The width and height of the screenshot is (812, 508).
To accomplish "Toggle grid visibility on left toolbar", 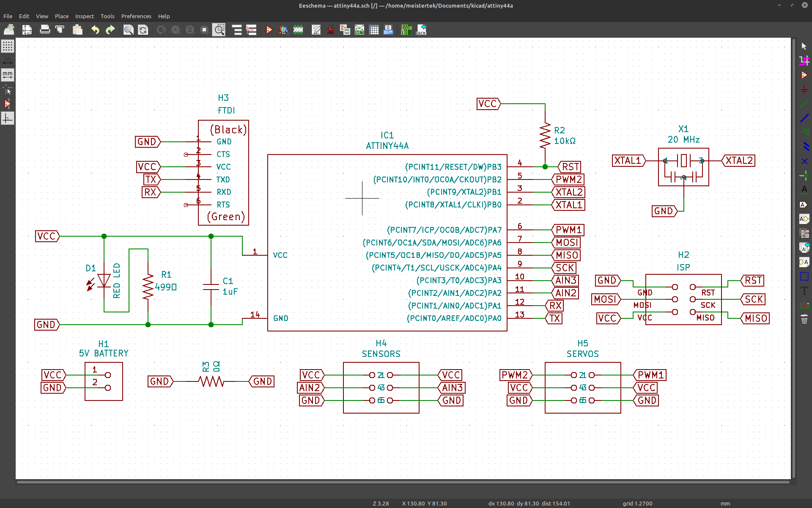I will point(8,46).
